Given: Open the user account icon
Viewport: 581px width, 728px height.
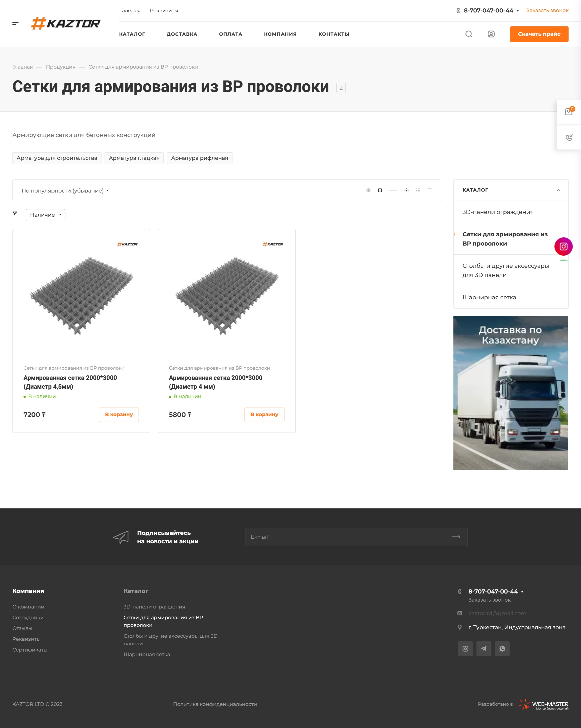Looking at the screenshot, I should (x=491, y=34).
